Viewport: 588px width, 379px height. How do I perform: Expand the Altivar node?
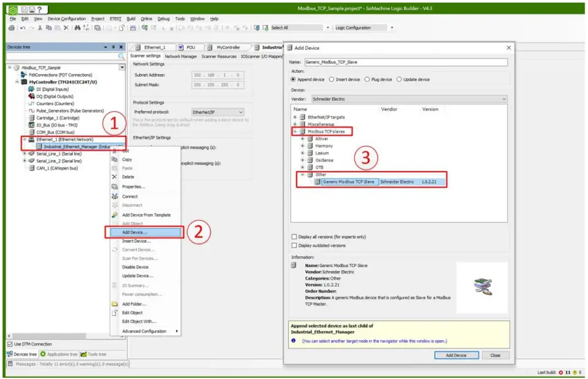[303, 138]
